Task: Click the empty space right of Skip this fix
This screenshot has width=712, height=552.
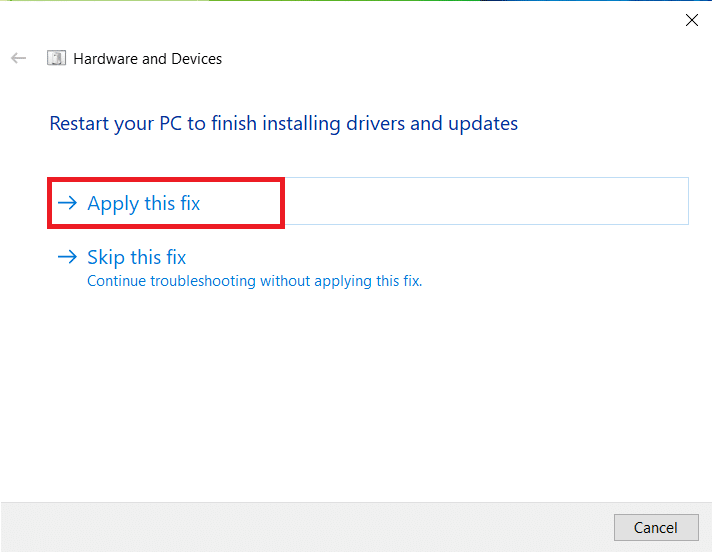Action: (450, 257)
